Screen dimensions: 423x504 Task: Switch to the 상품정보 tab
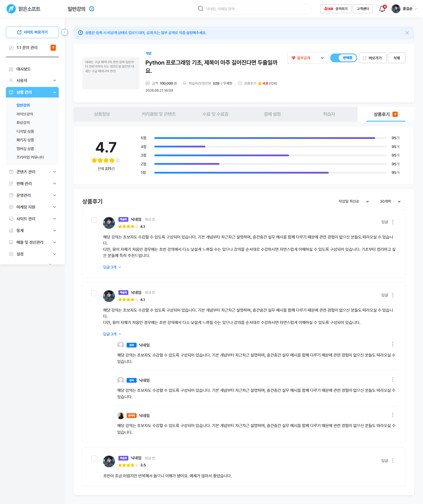(x=102, y=114)
